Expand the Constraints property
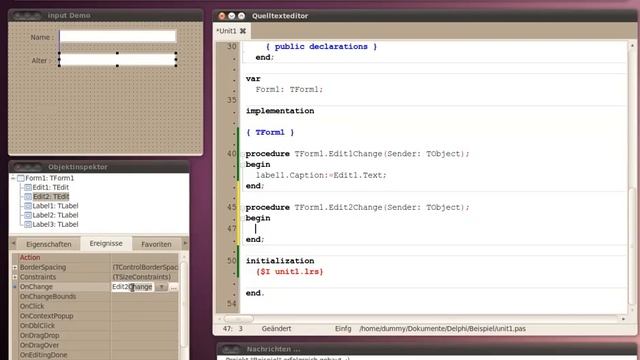This screenshot has height=360, width=640. coord(15,277)
